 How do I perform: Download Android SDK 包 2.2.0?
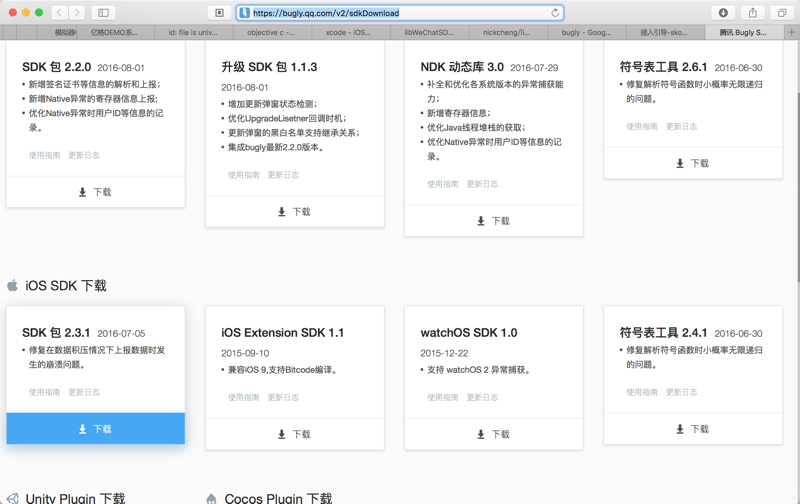[95, 192]
